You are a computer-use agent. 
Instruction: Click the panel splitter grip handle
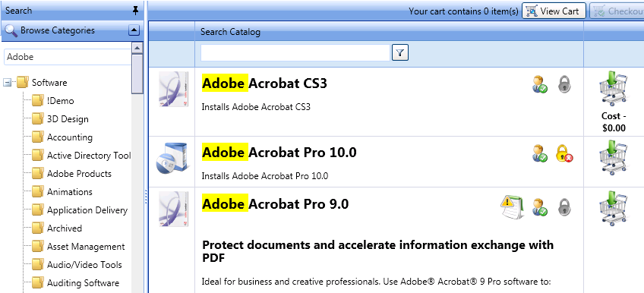point(146,196)
